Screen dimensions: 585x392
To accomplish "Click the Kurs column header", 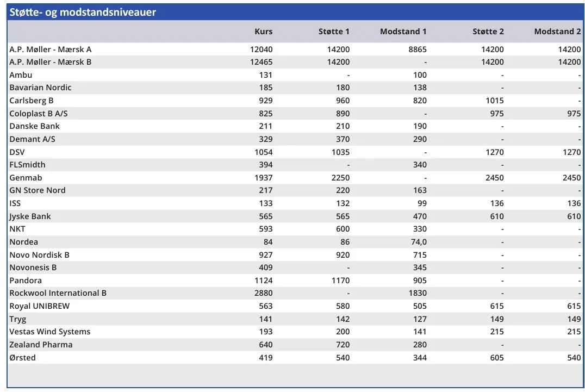I will pyautogui.click(x=264, y=32).
